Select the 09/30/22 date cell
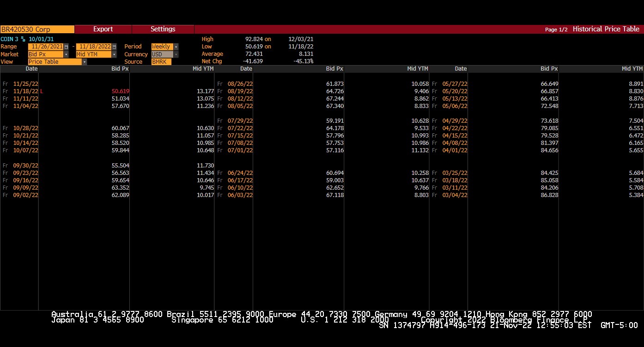This screenshot has height=347, width=644. 26,165
